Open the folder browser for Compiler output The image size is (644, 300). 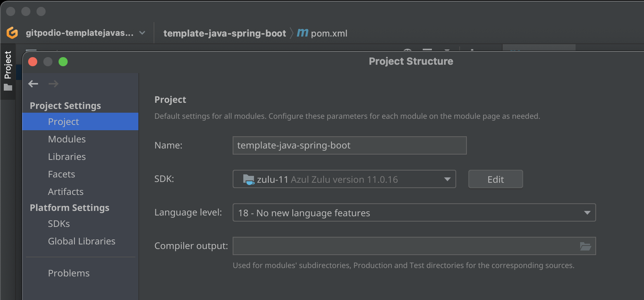point(585,246)
